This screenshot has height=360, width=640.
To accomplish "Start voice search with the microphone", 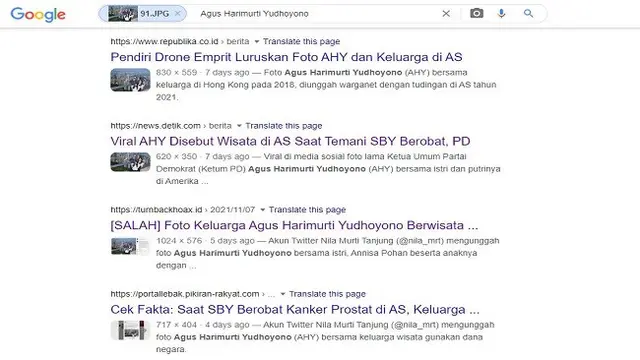I will (501, 13).
